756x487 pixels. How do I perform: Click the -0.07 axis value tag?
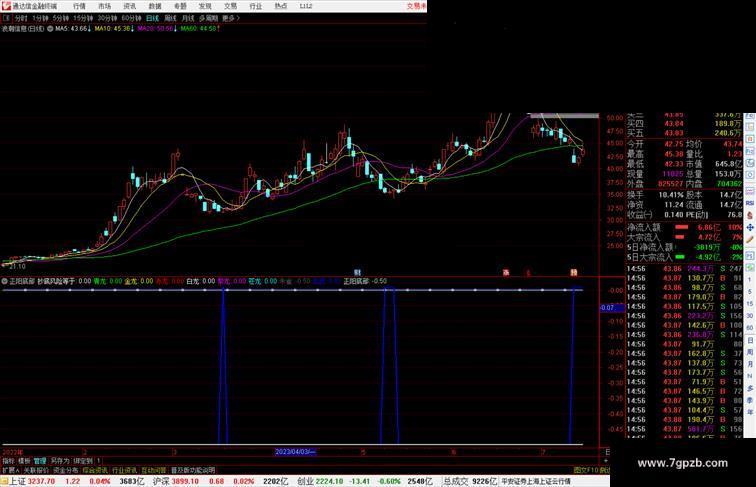tap(612, 308)
